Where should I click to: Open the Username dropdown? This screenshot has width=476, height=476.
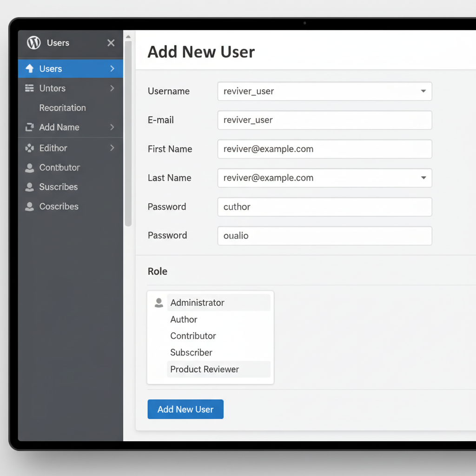click(x=423, y=91)
